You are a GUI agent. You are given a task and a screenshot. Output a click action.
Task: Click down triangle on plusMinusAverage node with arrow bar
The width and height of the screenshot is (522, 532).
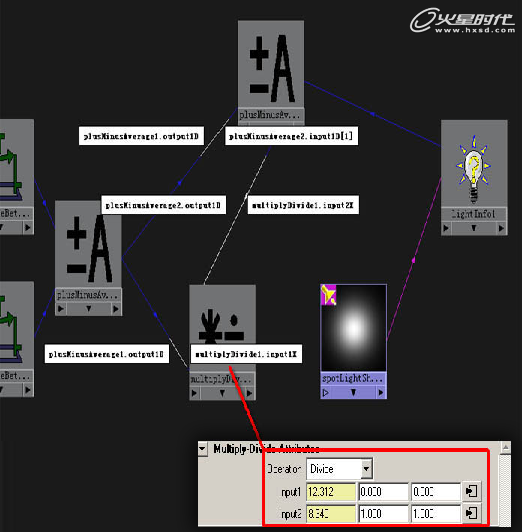click(89, 309)
